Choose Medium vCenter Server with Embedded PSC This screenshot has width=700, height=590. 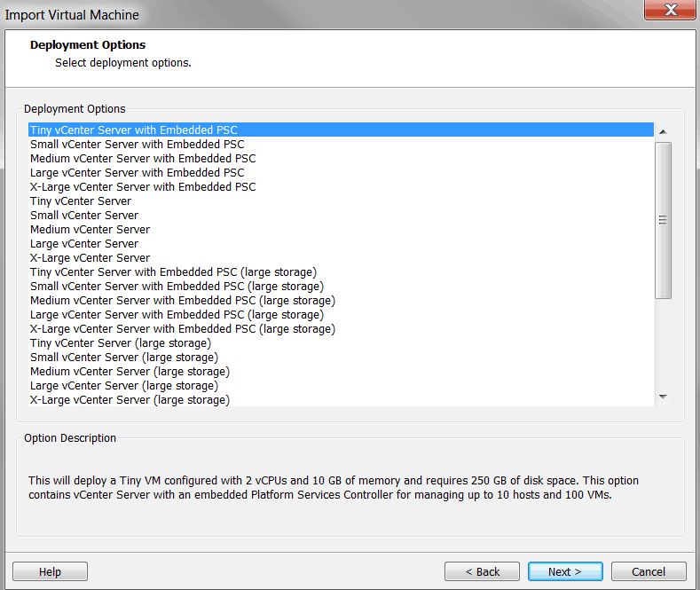(143, 159)
